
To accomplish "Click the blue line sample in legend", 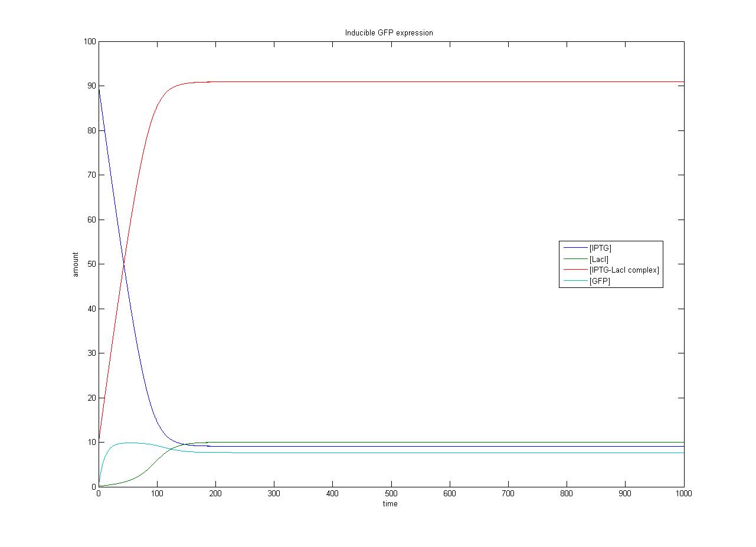I will point(575,248).
